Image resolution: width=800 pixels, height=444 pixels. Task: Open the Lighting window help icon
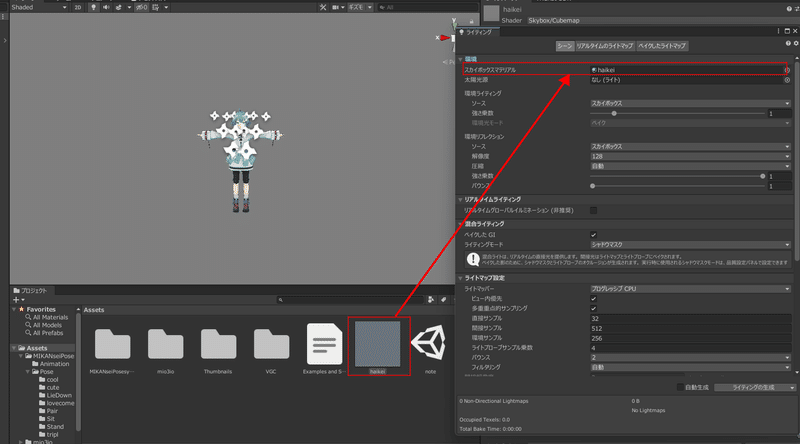click(x=788, y=43)
